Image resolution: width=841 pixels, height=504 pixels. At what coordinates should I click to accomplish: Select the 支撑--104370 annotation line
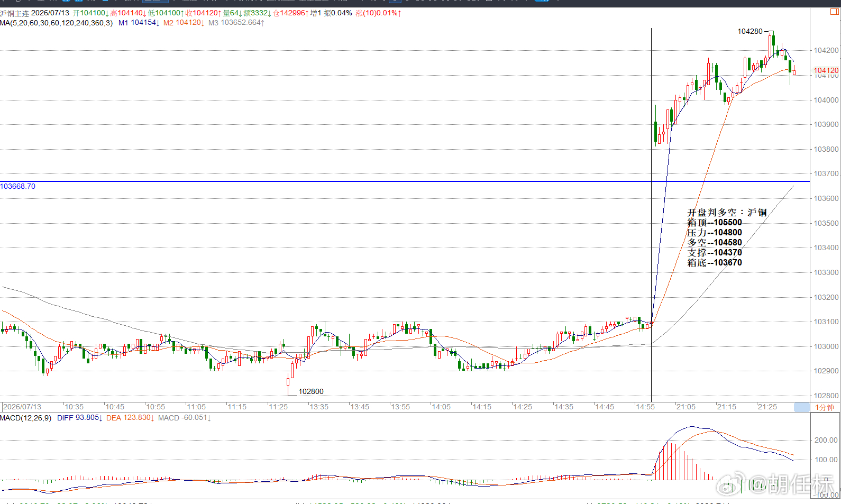[x=715, y=252]
